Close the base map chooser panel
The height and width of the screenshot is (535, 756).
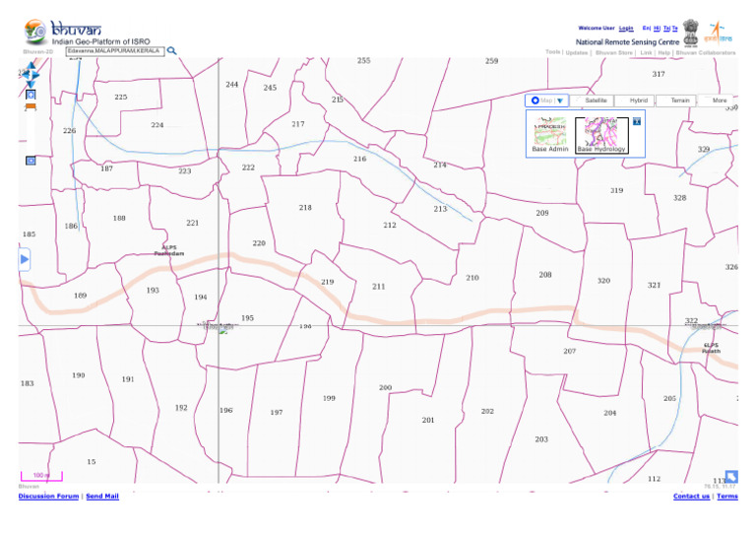(x=637, y=121)
